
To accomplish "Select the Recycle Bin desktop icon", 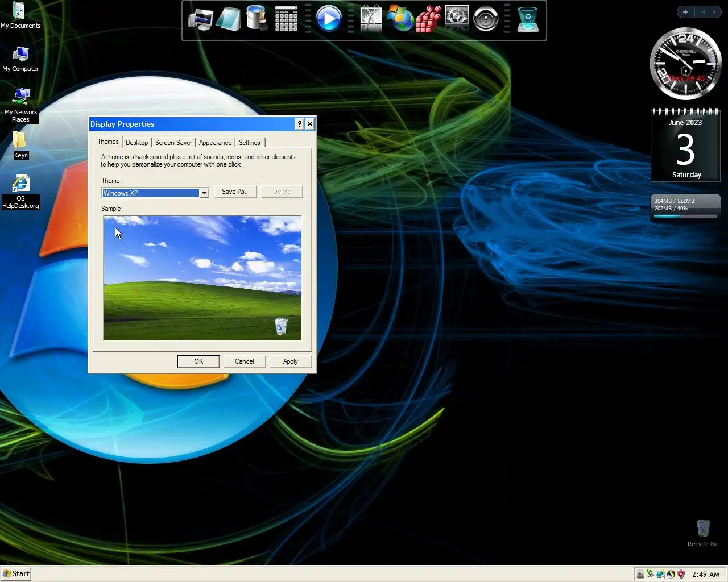I will click(x=703, y=533).
